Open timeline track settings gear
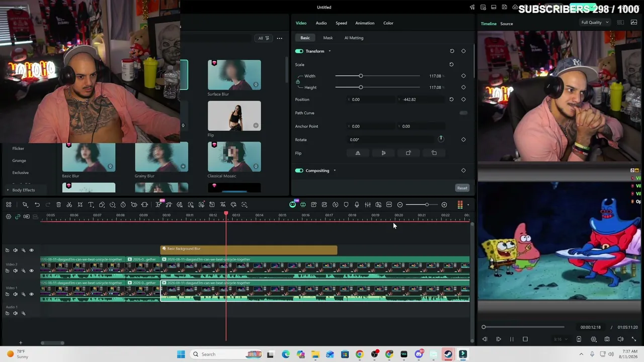 pos(9,217)
